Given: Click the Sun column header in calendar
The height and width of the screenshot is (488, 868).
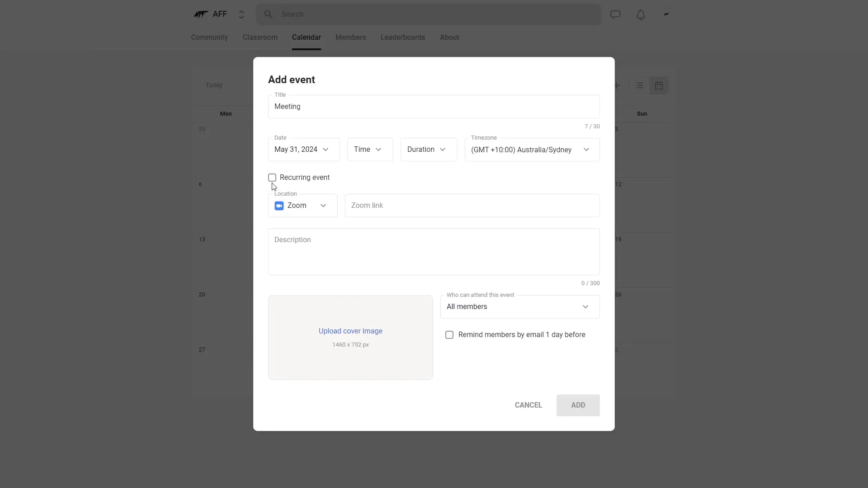Looking at the screenshot, I should point(642,114).
